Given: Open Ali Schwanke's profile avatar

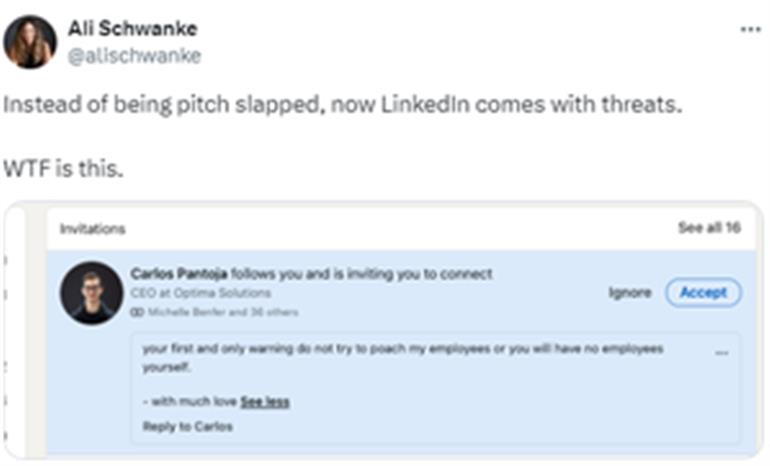Looking at the screenshot, I should click(30, 42).
